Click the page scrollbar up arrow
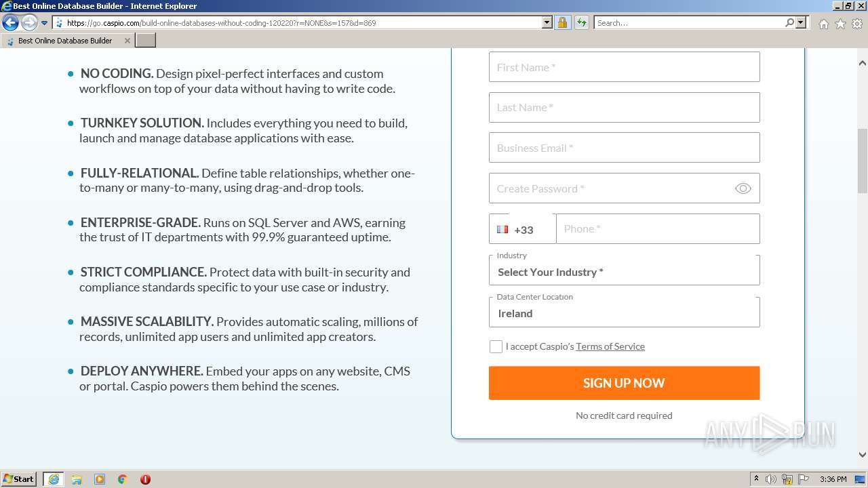868x488 pixels. pyautogui.click(x=863, y=63)
